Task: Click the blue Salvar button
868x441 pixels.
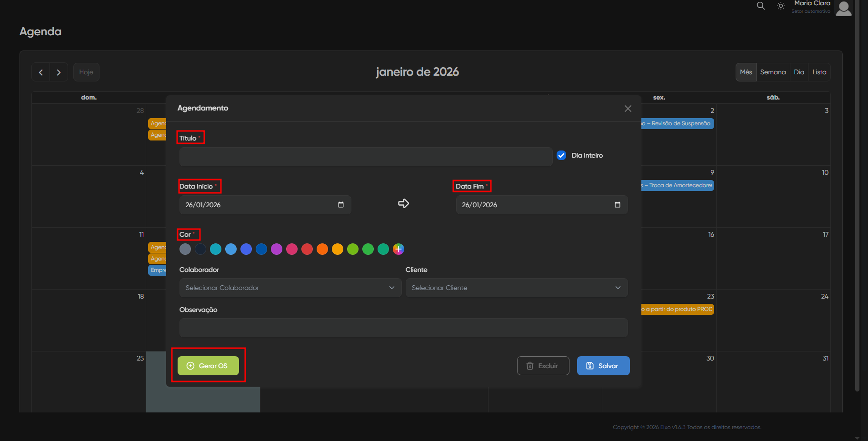Action: pos(603,366)
